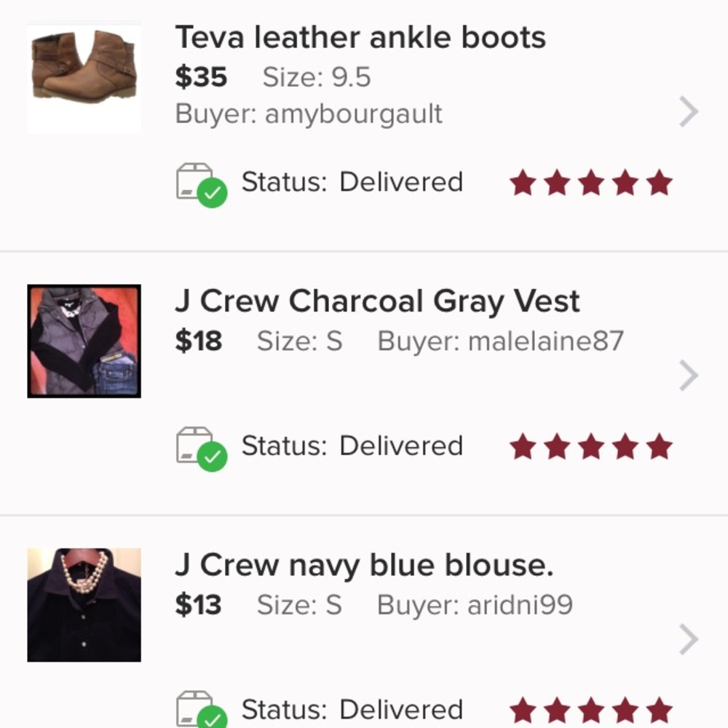This screenshot has width=728, height=728.
Task: Expand the J Crew Charcoal Gray Vest order
Action: [687, 376]
